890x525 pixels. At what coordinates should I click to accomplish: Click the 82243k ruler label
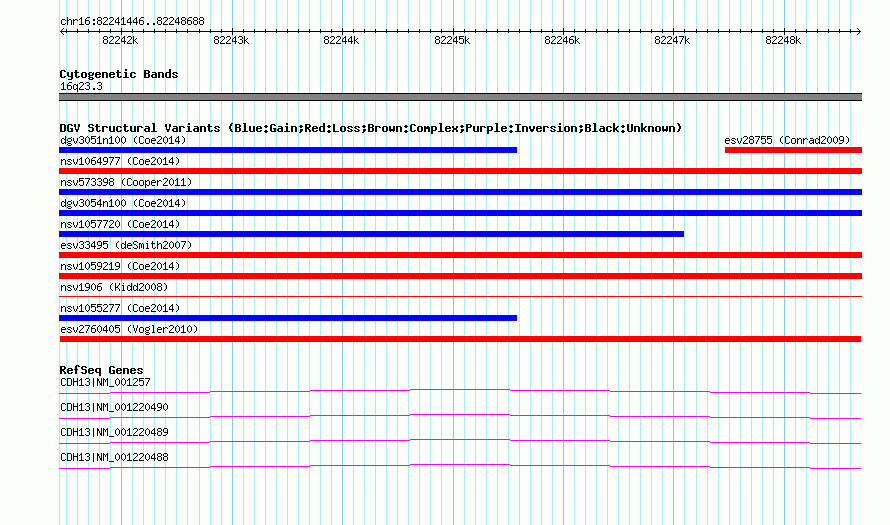coord(231,40)
